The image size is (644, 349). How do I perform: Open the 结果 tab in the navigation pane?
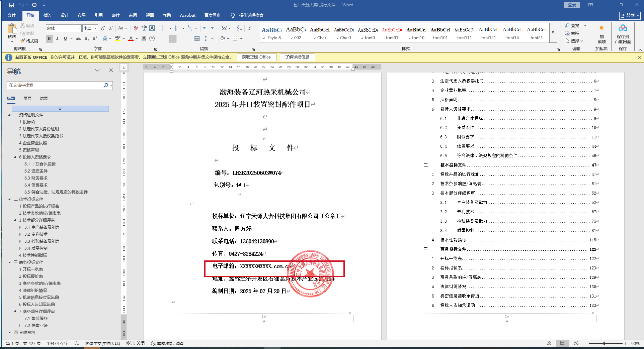click(44, 98)
